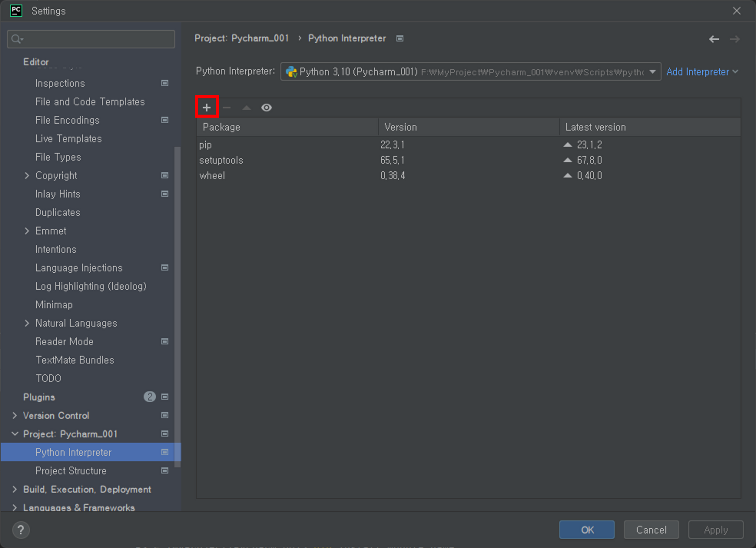Select Intentions in the settings tree
The image size is (756, 548).
(x=56, y=249)
